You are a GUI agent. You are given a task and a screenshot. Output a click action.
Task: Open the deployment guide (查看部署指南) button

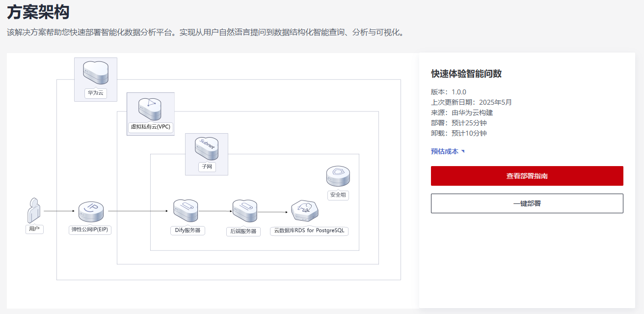527,176
